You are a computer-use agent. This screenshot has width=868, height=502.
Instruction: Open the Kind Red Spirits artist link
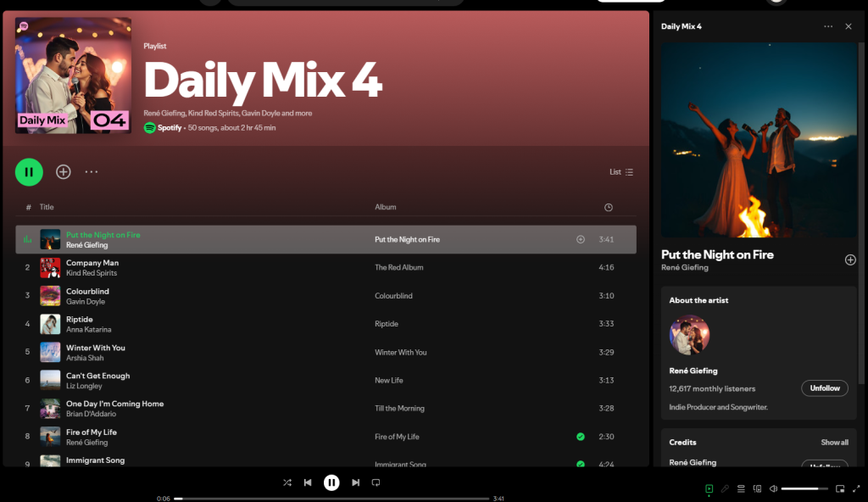92,273
